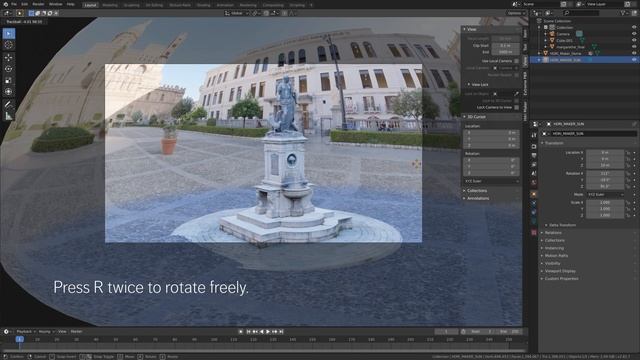Image resolution: width=640 pixels, height=360 pixels.
Task: Switch to the Layout workspace tab
Action: pos(90,5)
